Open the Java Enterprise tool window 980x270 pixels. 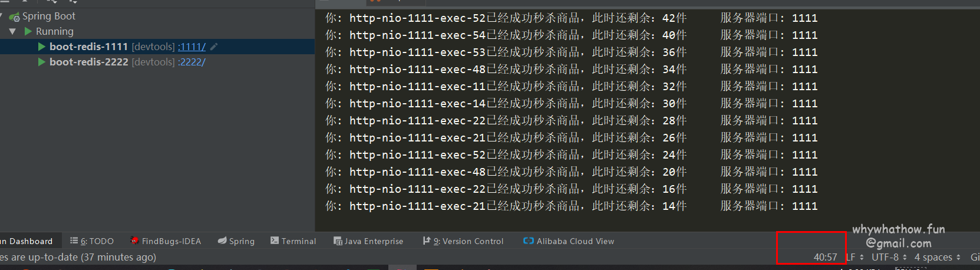click(368, 241)
